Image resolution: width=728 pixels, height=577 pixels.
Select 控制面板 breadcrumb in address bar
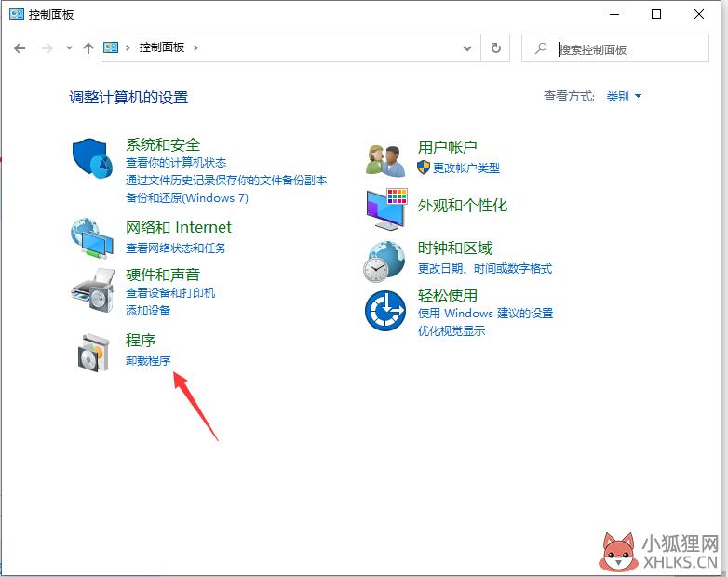pyautogui.click(x=162, y=47)
